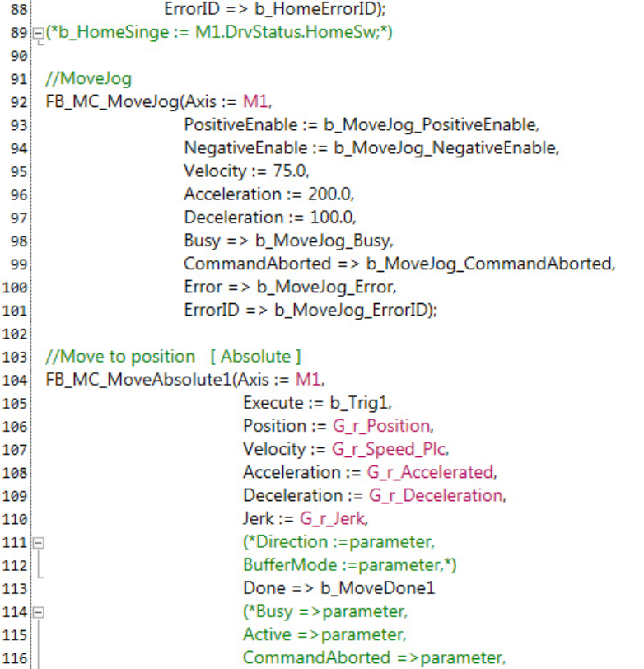Collapse the Direction comment fold at line 111
Image resolution: width=644 pixels, height=669 pixels.
click(39, 543)
